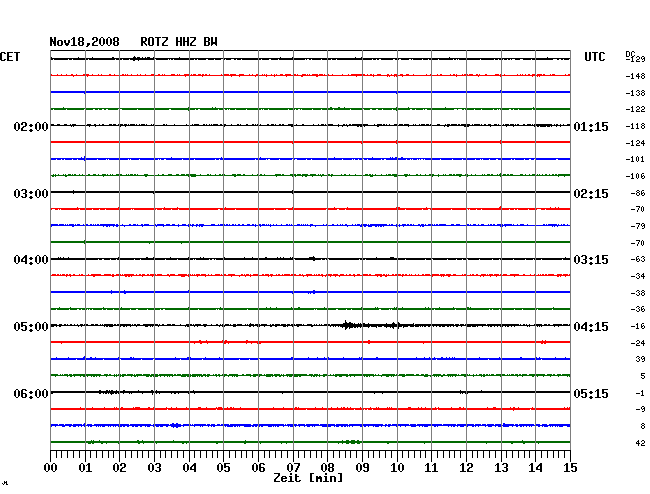650x494 pixels.
Task: Click the DC offset value '-16'
Action: [638, 326]
